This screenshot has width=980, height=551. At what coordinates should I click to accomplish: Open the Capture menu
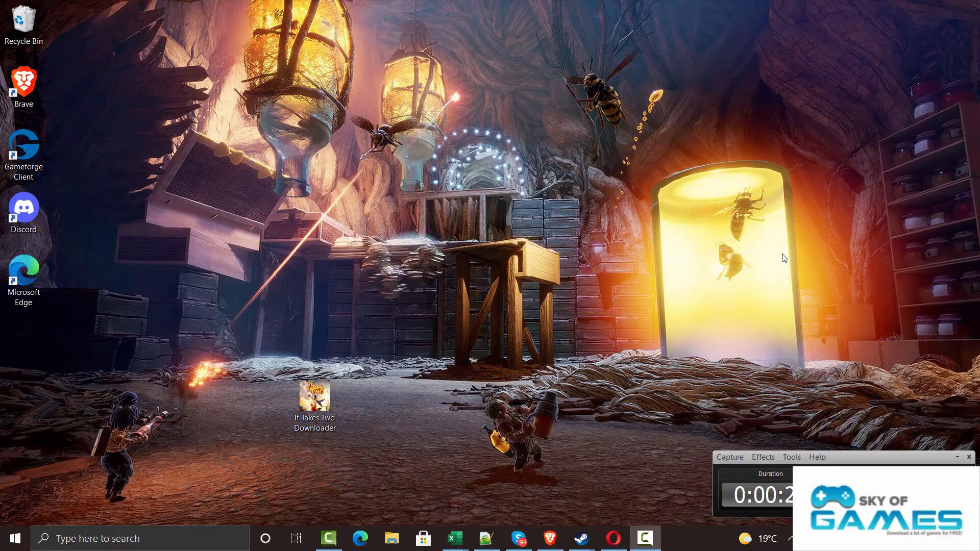click(x=730, y=457)
